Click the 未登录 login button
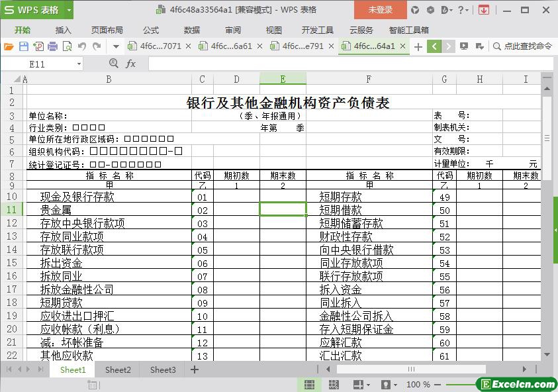558x392 pixels. click(x=380, y=10)
